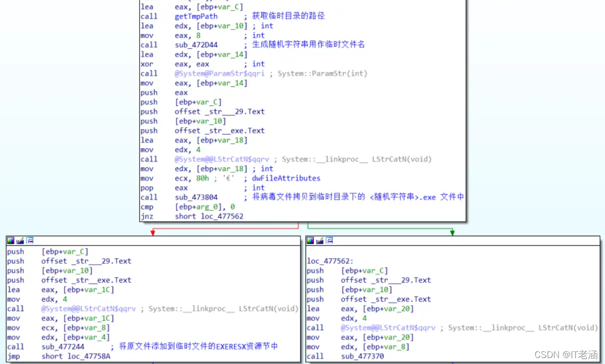Click the 'mov eax, [ebp+var_1C]' line
Image resolution: width=605 pixels, height=364 pixels.
click(x=60, y=318)
